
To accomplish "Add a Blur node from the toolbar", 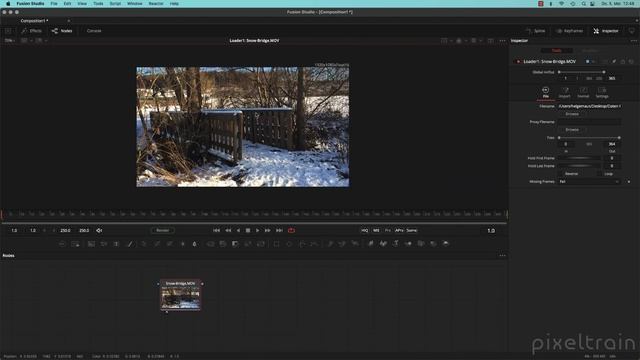I will (195, 244).
